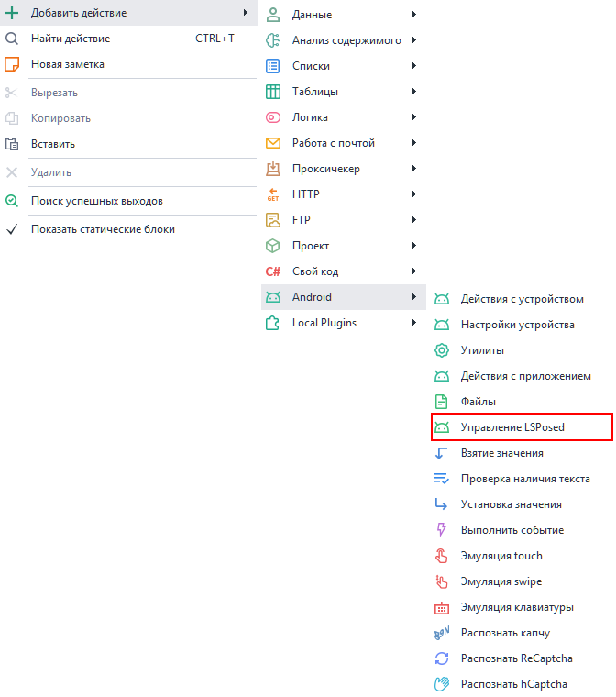Open the Работа с почтой submenu
The width and height of the screenshot is (616, 697).
[x=333, y=143]
